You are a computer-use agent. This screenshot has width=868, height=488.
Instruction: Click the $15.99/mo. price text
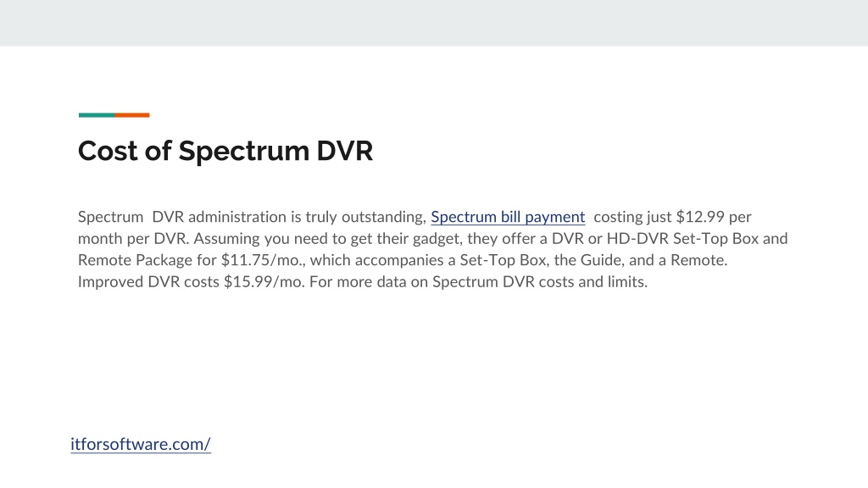[264, 281]
